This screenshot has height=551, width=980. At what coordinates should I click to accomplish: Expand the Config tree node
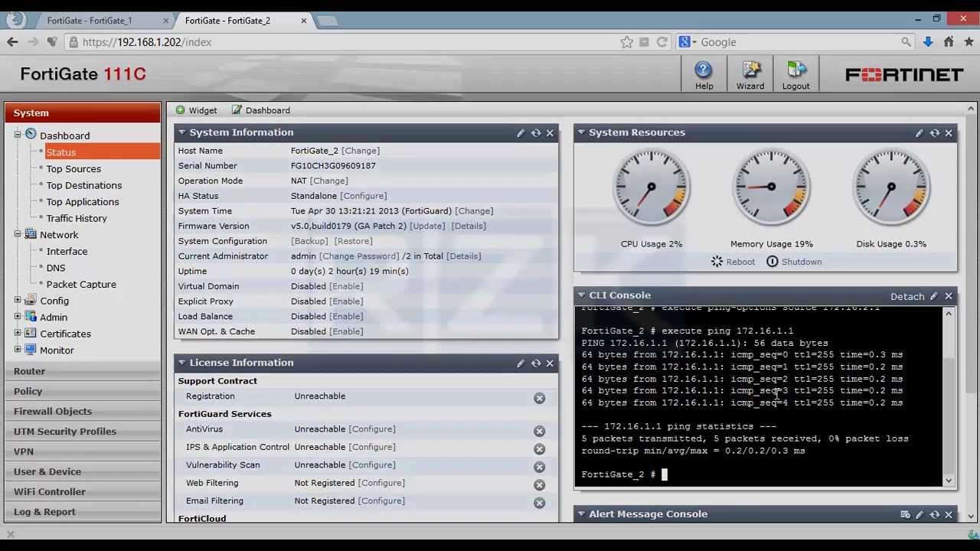(x=18, y=301)
